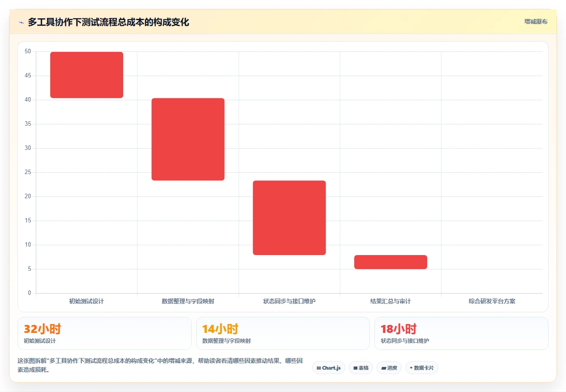Image resolution: width=566 pixels, height=392 pixels.
Task: Click the Chart.js tag chip
Action: [329, 368]
